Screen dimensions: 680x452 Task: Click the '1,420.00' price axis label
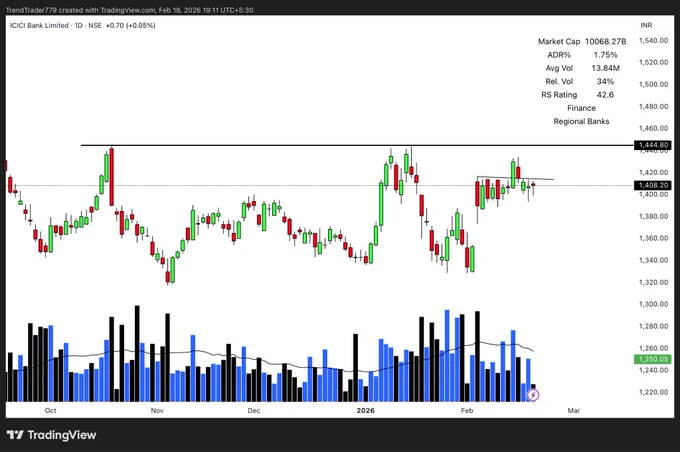tap(654, 172)
